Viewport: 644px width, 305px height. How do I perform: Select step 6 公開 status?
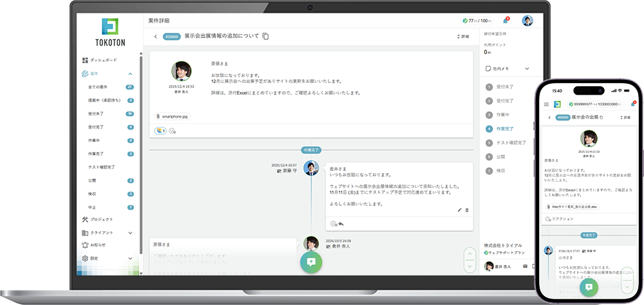click(x=496, y=157)
